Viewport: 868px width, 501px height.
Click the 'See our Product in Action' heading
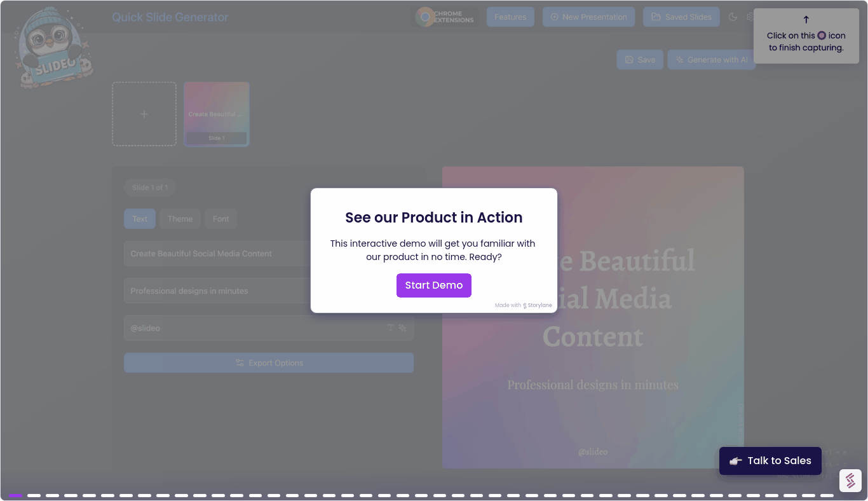tap(434, 217)
